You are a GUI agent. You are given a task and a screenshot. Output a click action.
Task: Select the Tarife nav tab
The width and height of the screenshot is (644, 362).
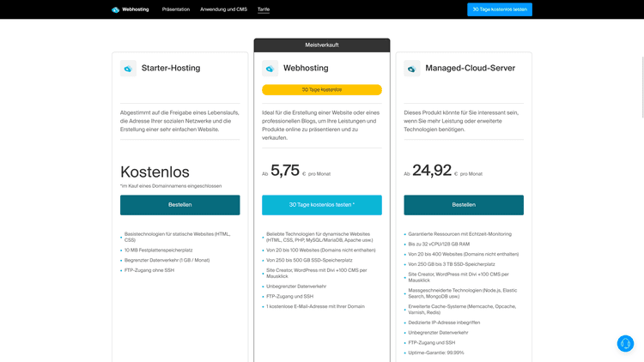(x=264, y=9)
